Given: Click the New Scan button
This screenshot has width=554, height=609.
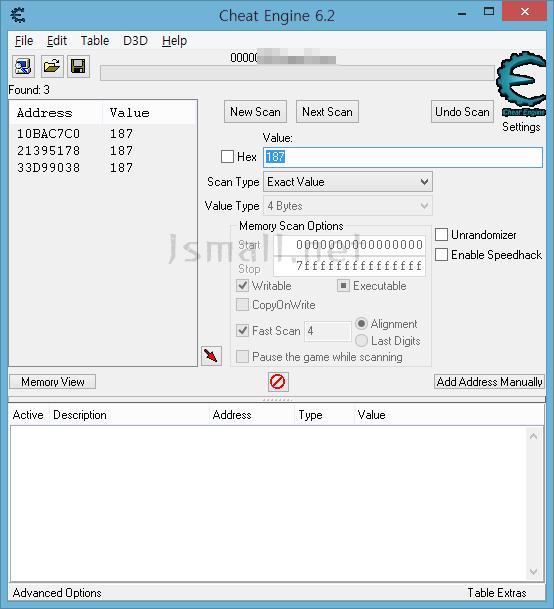Looking at the screenshot, I should (255, 112).
